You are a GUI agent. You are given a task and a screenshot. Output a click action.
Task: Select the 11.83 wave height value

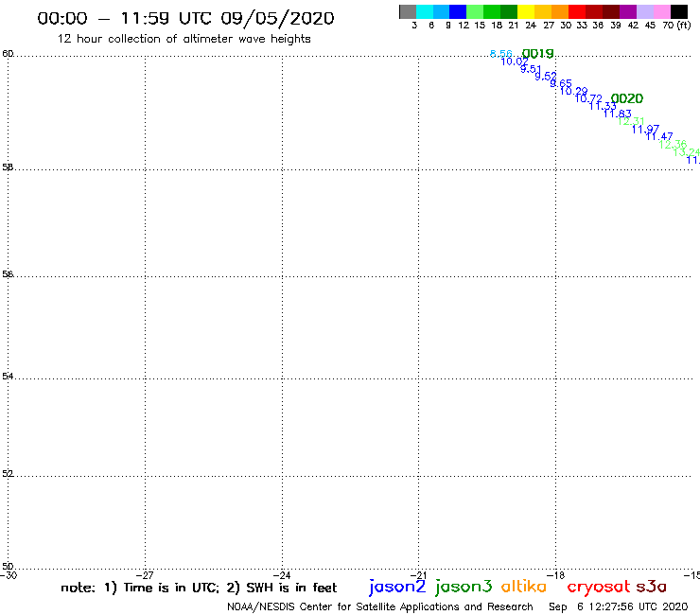(618, 114)
